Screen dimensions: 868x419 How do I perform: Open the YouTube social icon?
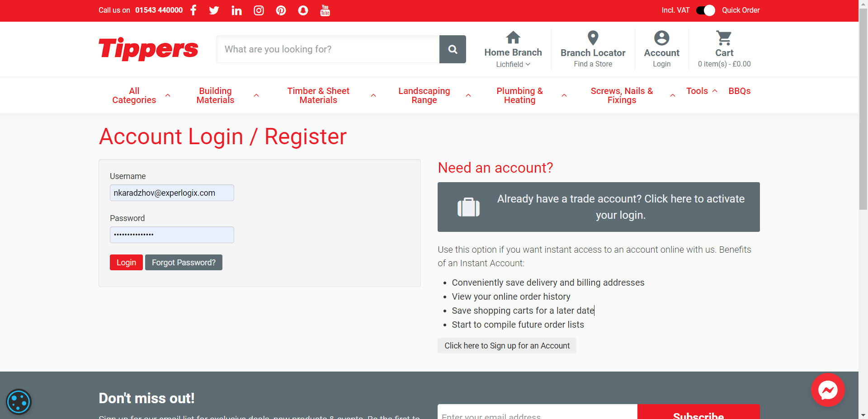pyautogui.click(x=325, y=10)
